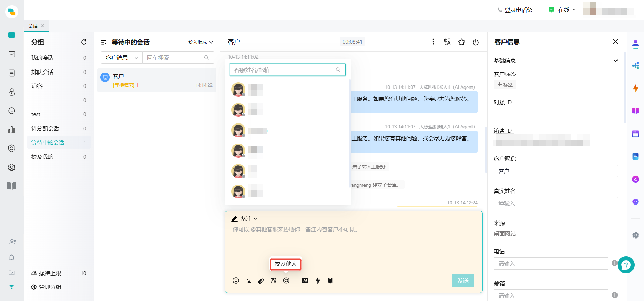Click the 真实姓名 input field

555,203
